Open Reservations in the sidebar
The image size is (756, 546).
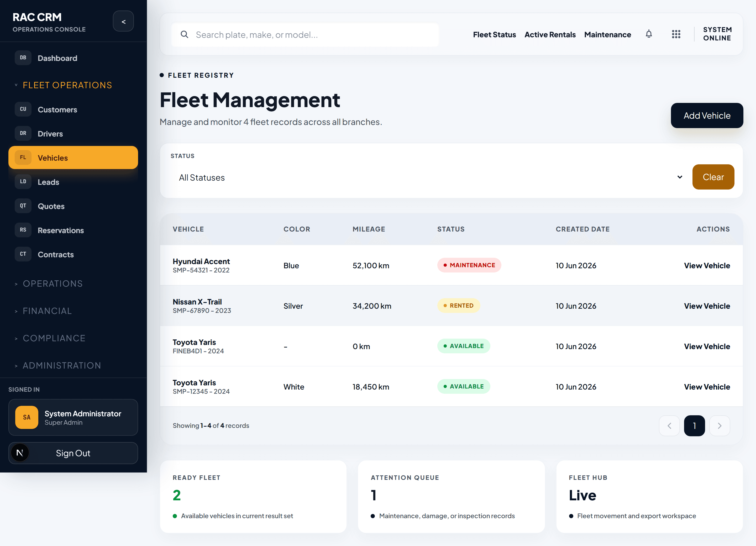point(73,230)
